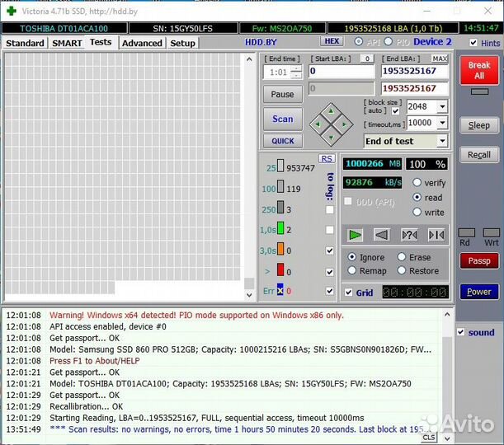This screenshot has width=504, height=445.
Task: Click the CLS clear log button
Action: click(429, 438)
